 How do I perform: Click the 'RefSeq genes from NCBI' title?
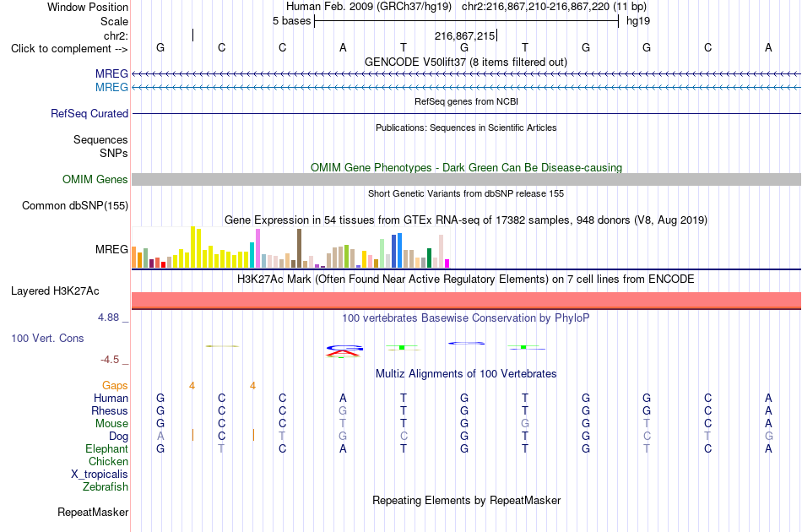[x=467, y=101]
